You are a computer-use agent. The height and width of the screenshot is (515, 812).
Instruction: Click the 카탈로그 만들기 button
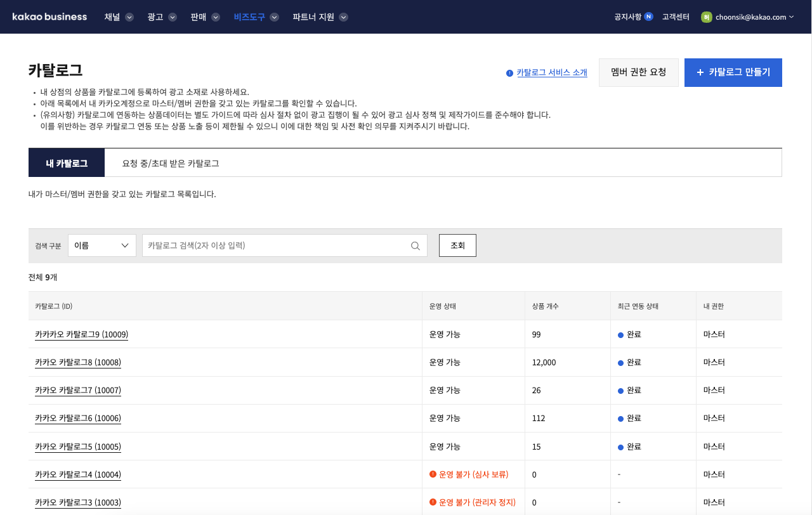coord(733,72)
